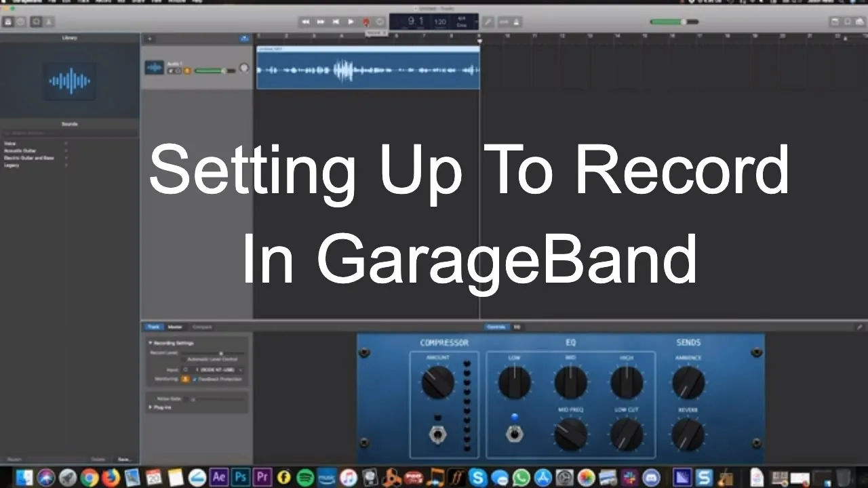Click the EQ Low knob
868x488 pixels.
[x=514, y=382]
